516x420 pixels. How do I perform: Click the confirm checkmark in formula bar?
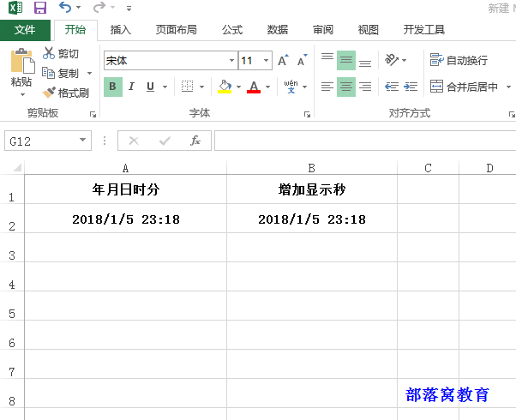165,141
